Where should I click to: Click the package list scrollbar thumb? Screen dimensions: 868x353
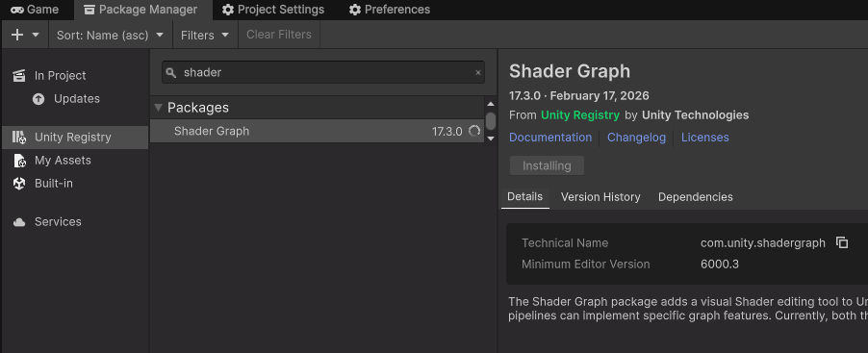point(491,121)
